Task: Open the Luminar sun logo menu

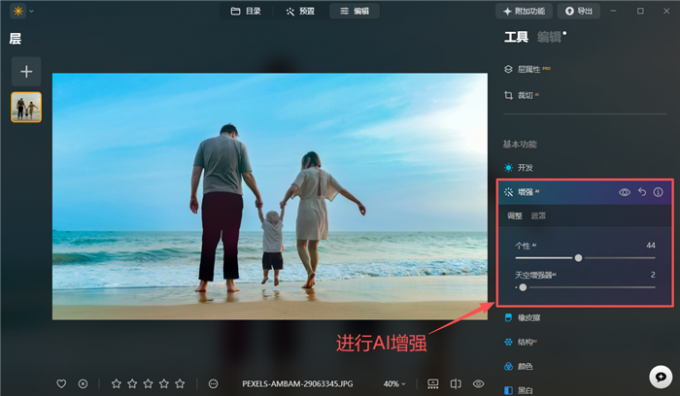Action: 18,11
